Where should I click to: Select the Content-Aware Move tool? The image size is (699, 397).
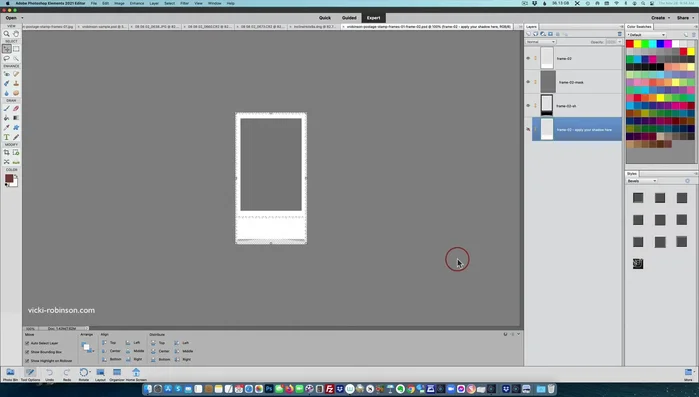point(7,162)
